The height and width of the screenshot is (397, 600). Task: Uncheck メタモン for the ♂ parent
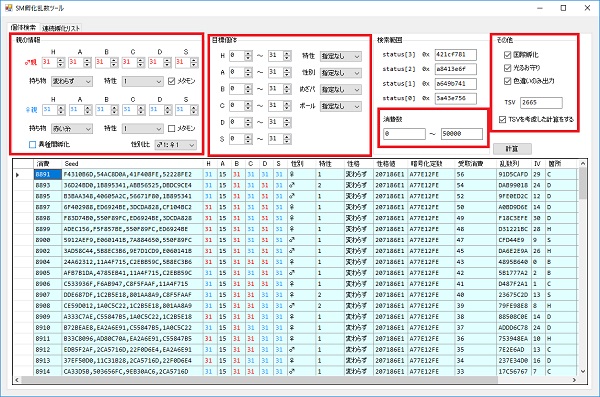click(171, 81)
